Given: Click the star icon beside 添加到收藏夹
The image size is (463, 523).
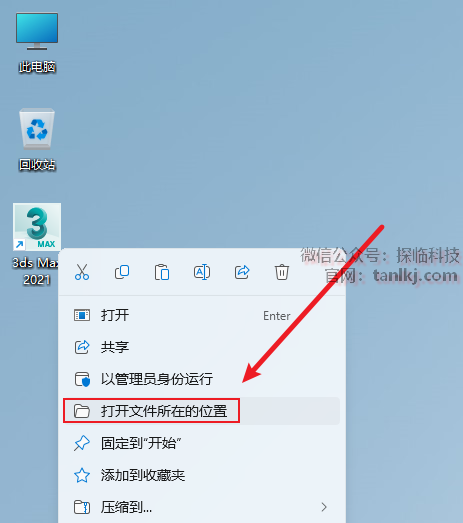Looking at the screenshot, I should pyautogui.click(x=82, y=475).
